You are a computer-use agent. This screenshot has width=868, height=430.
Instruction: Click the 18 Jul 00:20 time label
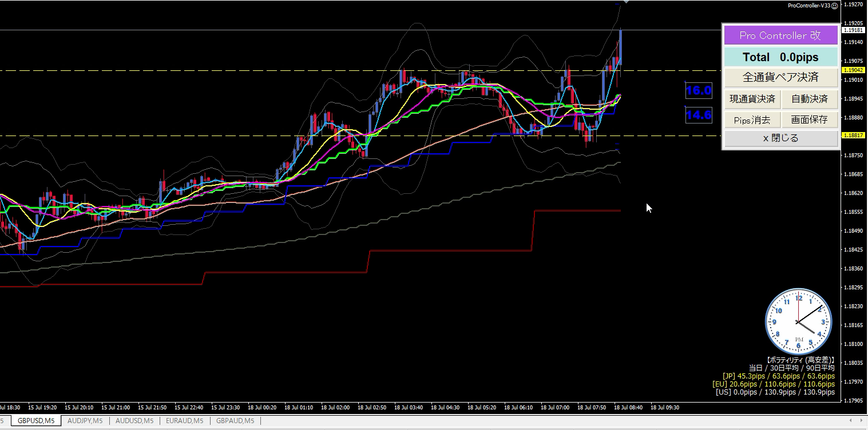tap(262, 408)
